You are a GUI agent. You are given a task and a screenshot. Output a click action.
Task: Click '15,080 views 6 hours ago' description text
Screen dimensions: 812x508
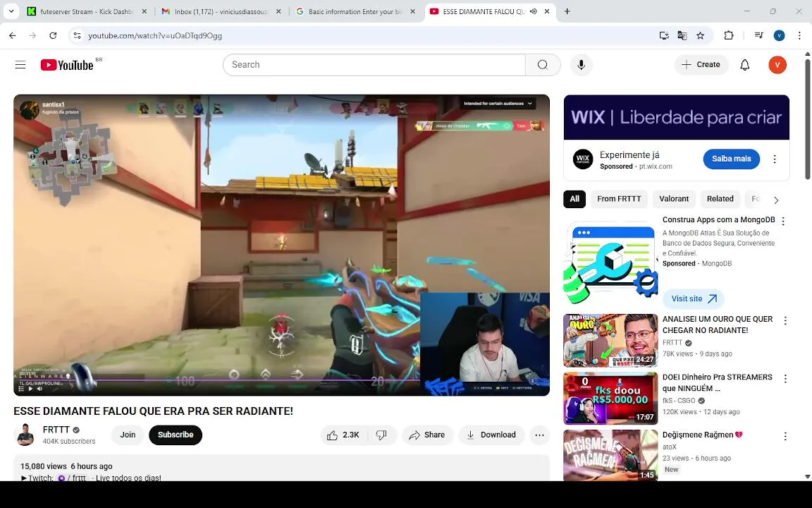pyautogui.click(x=66, y=466)
